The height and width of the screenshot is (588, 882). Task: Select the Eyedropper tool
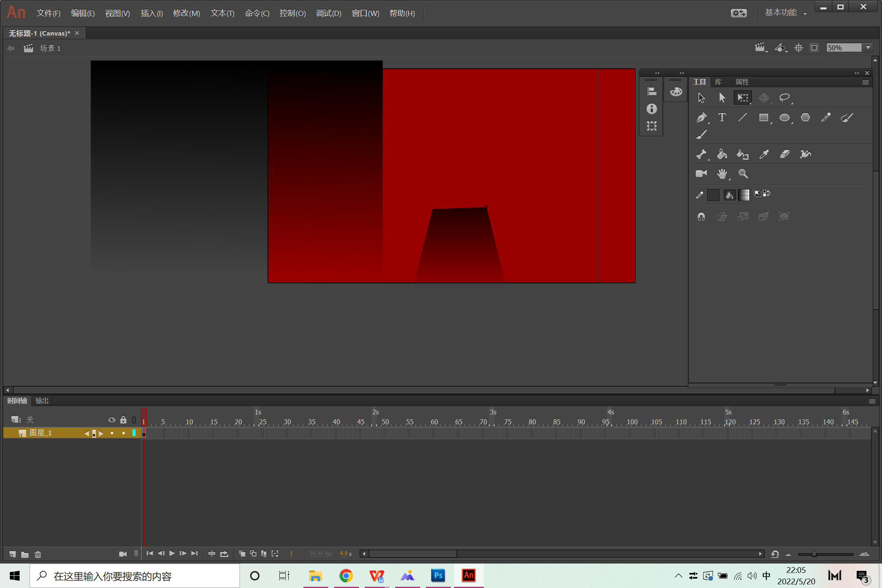(764, 154)
